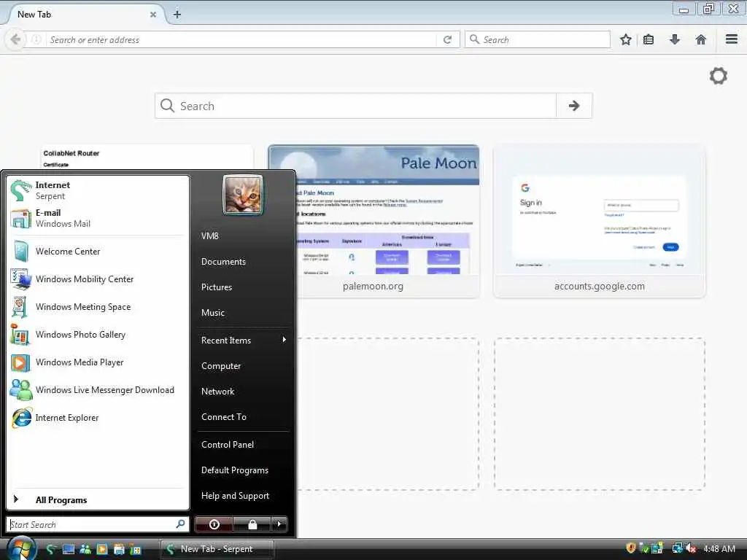The height and width of the screenshot is (560, 747).
Task: Click the kitten user account picture
Action: click(243, 194)
